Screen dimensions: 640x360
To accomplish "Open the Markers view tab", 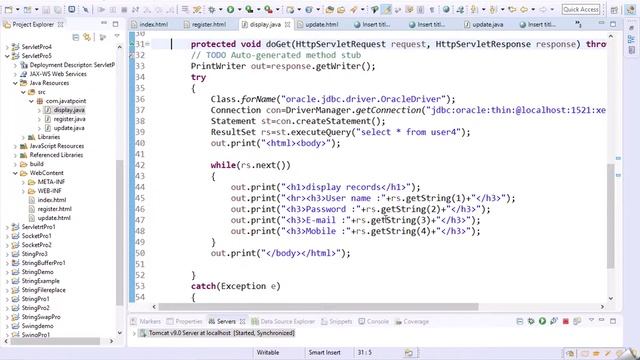I will 146,322.
